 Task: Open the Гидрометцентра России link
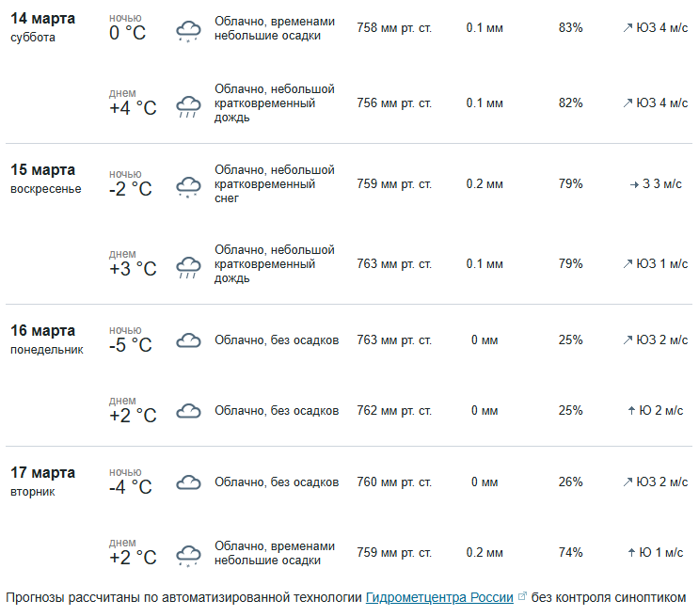click(x=439, y=597)
